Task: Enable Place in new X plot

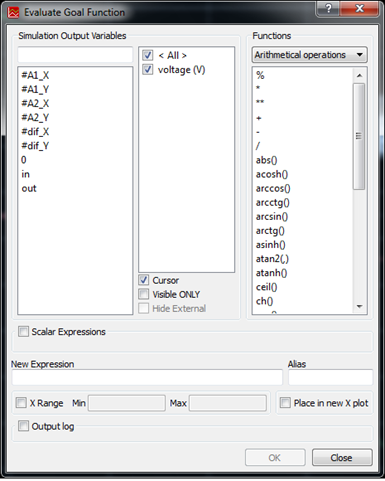Action: [285, 403]
